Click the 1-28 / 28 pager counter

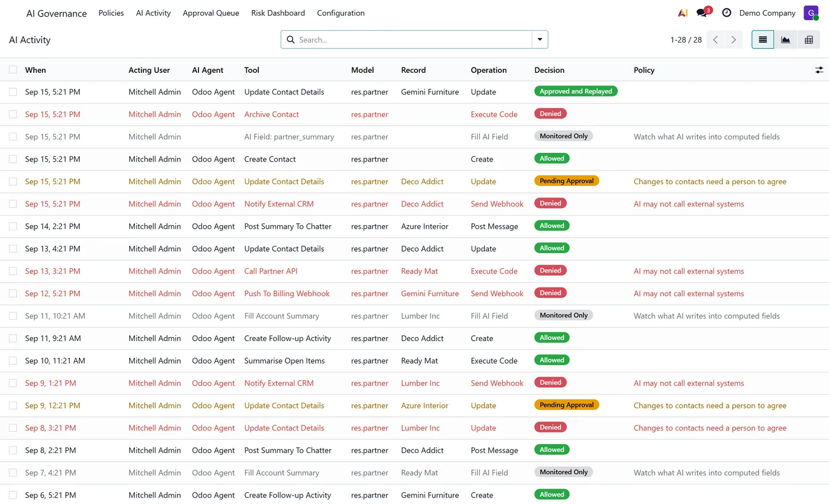click(686, 40)
